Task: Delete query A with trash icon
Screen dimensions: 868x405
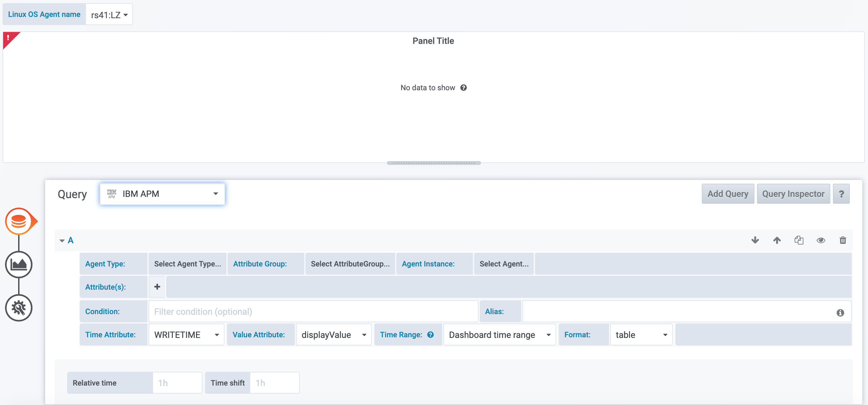Action: pos(842,240)
